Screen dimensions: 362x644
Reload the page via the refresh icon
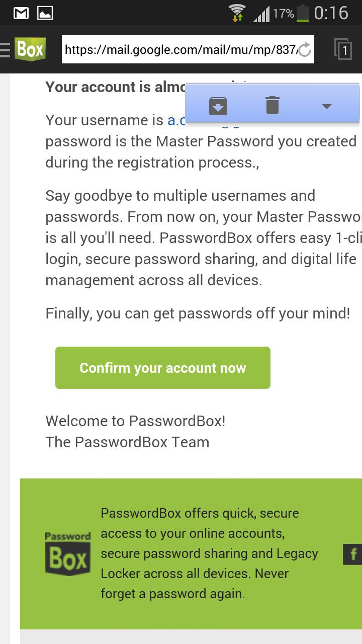pyautogui.click(x=305, y=50)
